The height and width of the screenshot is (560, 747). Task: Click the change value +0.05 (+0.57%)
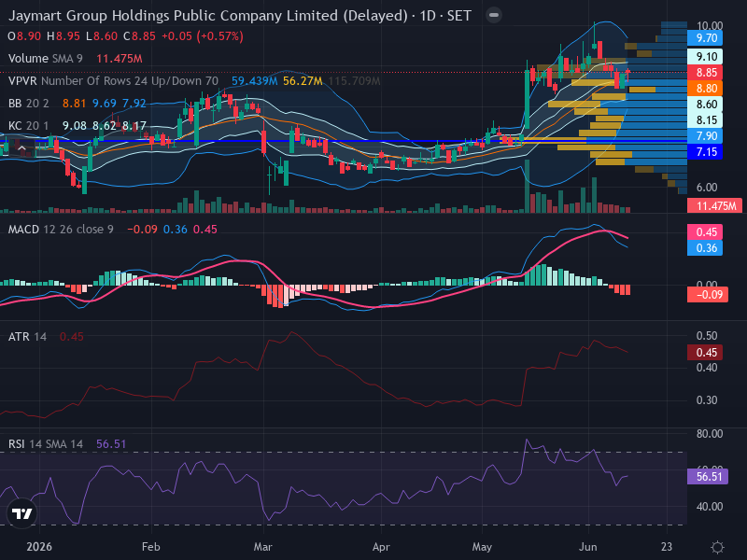click(x=203, y=36)
